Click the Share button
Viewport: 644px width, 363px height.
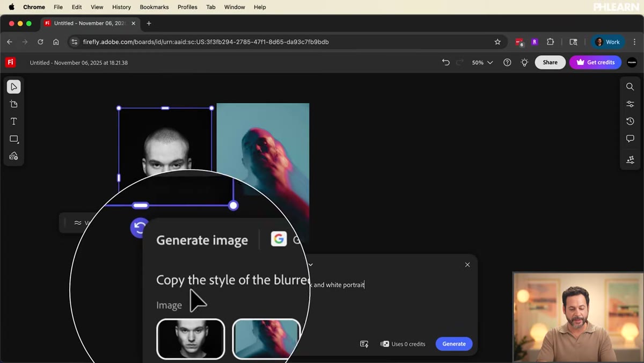point(550,62)
